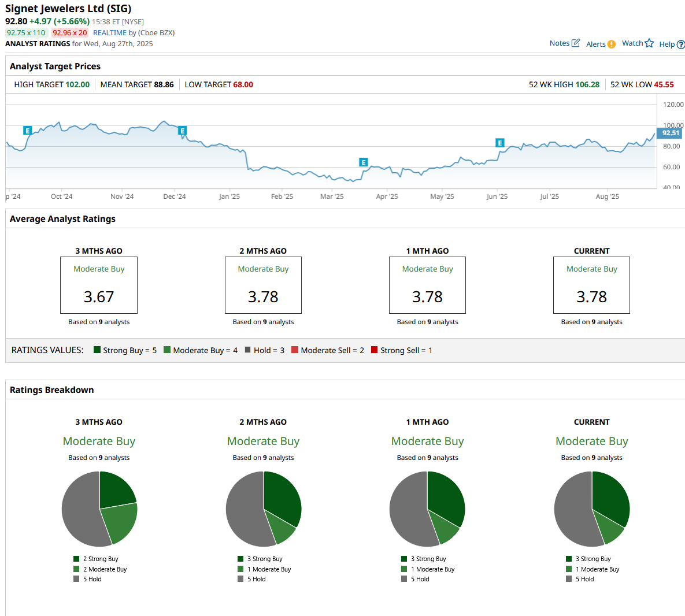Click the REALTIME link
The width and height of the screenshot is (685, 616).
(110, 33)
